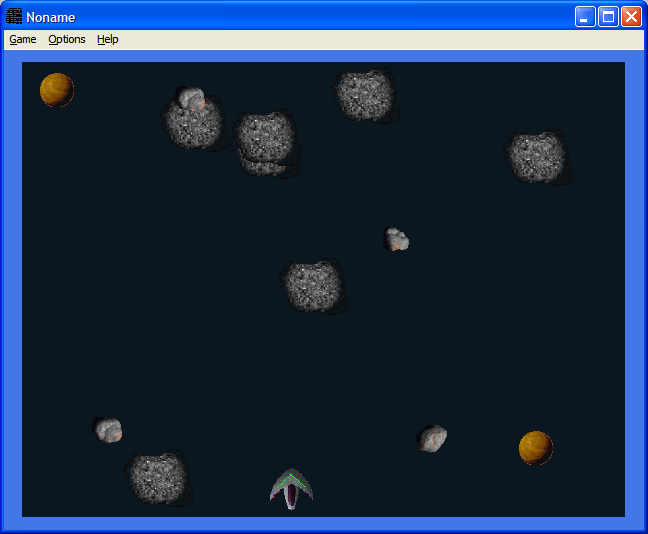The image size is (648, 534).
Task: Click the small asteroid in the middle right
Action: point(396,239)
